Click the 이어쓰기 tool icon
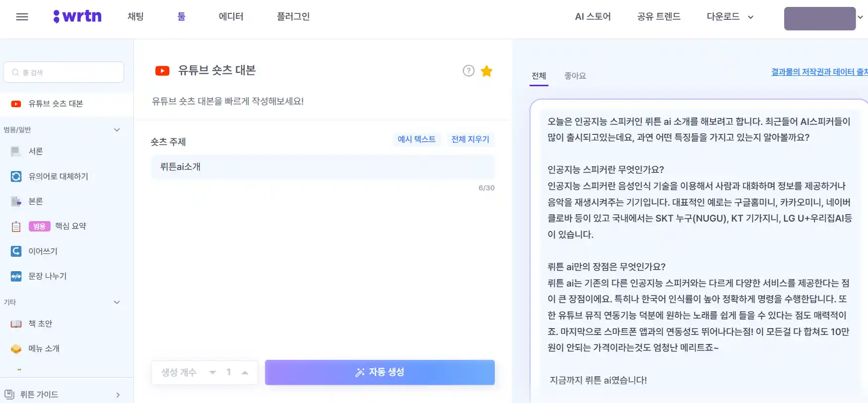The height and width of the screenshot is (403, 868). pos(16,251)
